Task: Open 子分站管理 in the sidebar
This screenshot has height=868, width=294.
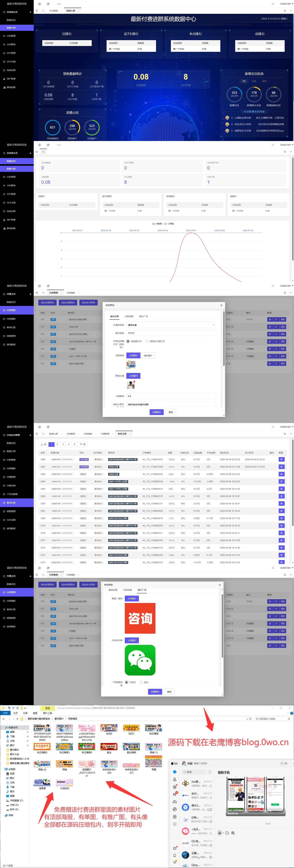Action: tap(12, 494)
